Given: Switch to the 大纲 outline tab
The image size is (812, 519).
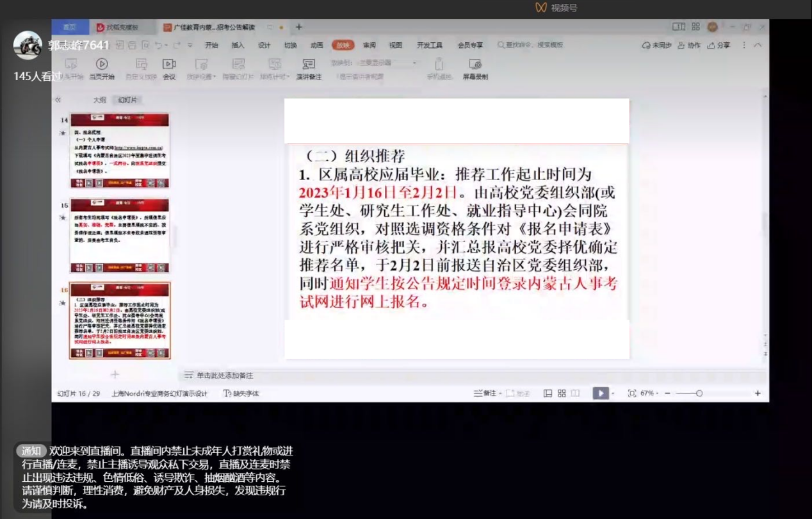Looking at the screenshot, I should [x=99, y=100].
